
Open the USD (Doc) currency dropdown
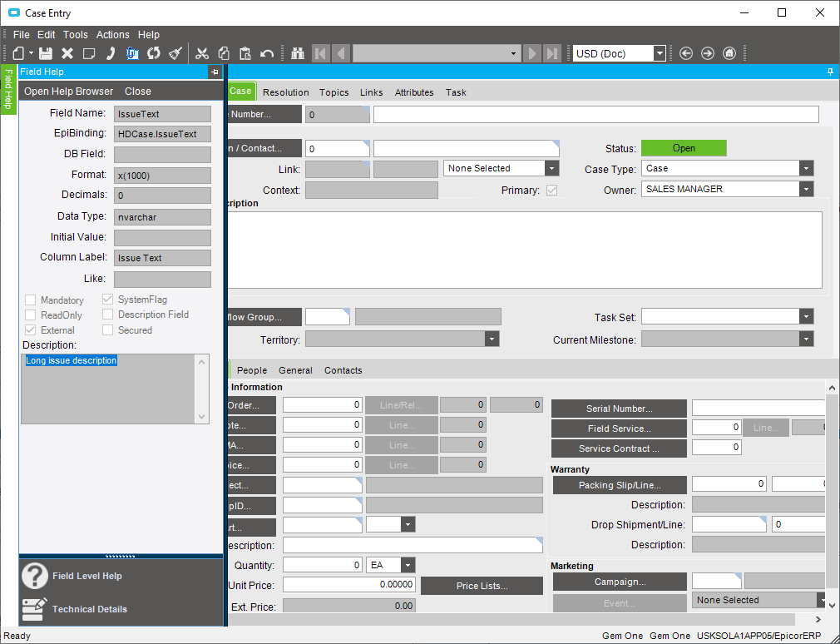(x=660, y=53)
